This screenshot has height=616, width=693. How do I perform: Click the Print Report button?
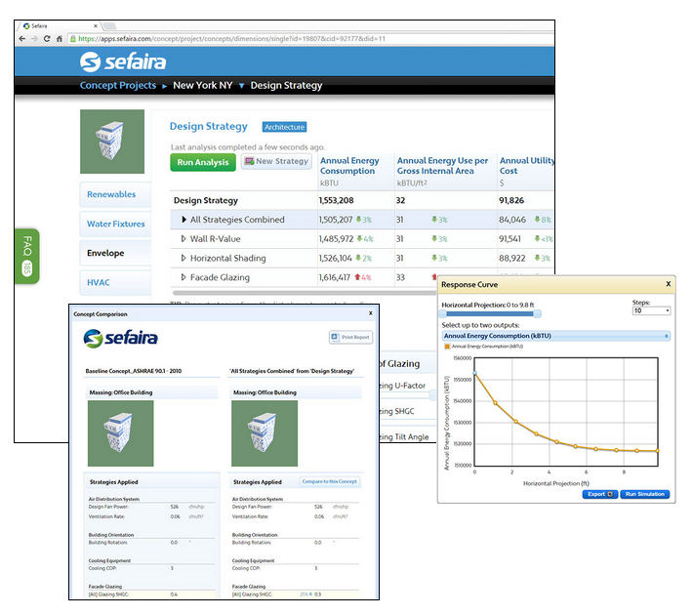(349, 338)
